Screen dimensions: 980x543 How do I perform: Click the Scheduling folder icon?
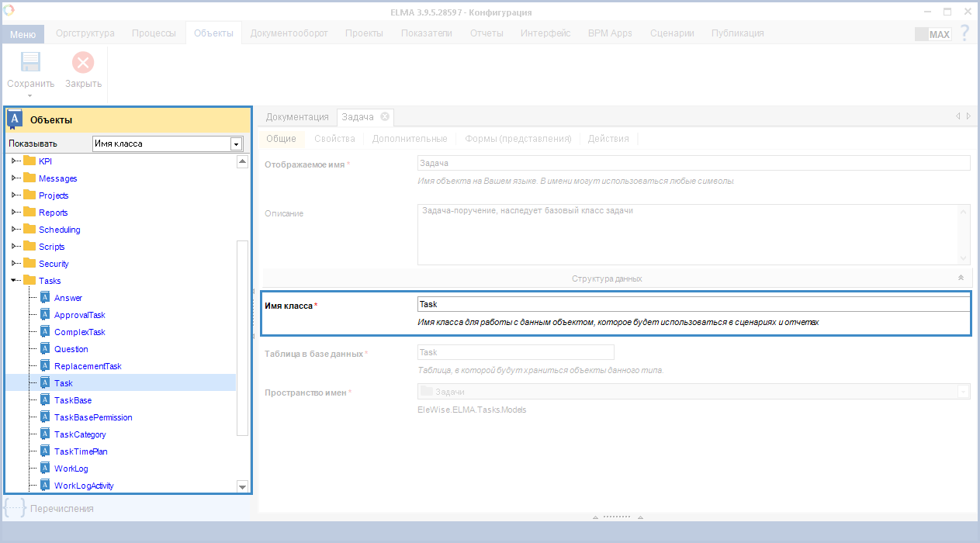[29, 229]
